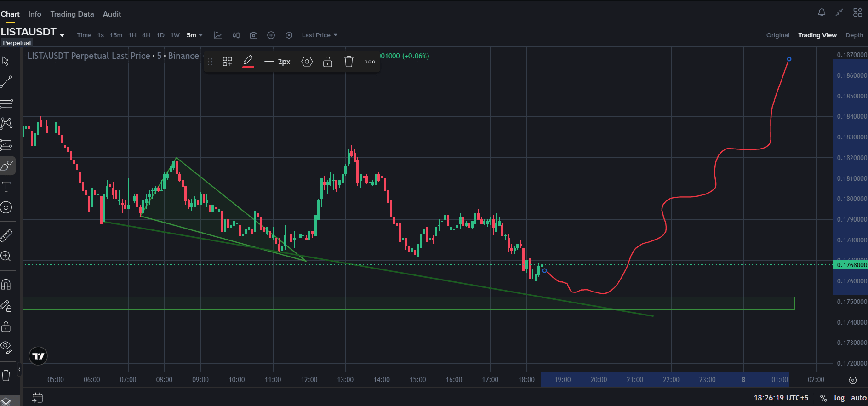Toggle magnet snap mode
Image resolution: width=868 pixels, height=406 pixels.
6,285
